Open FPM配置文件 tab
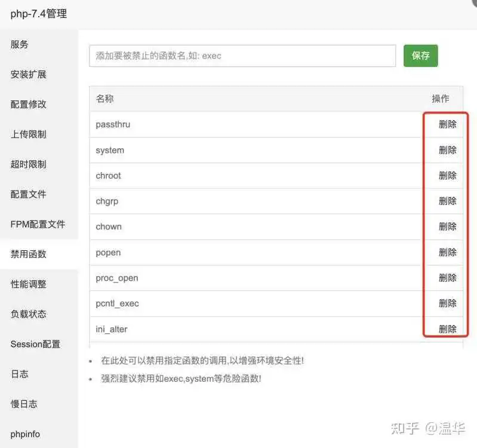 point(38,225)
